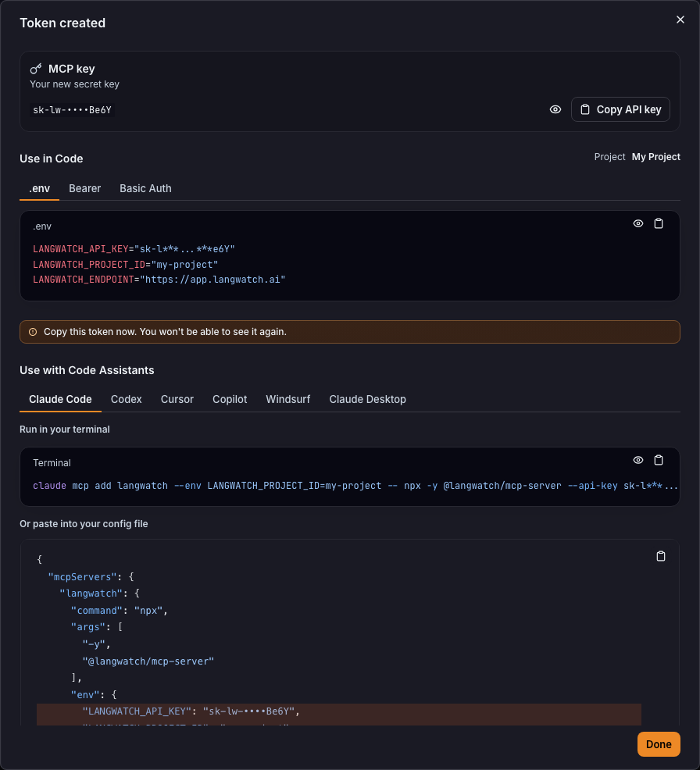Click the Your new secret key subtitle

click(75, 84)
